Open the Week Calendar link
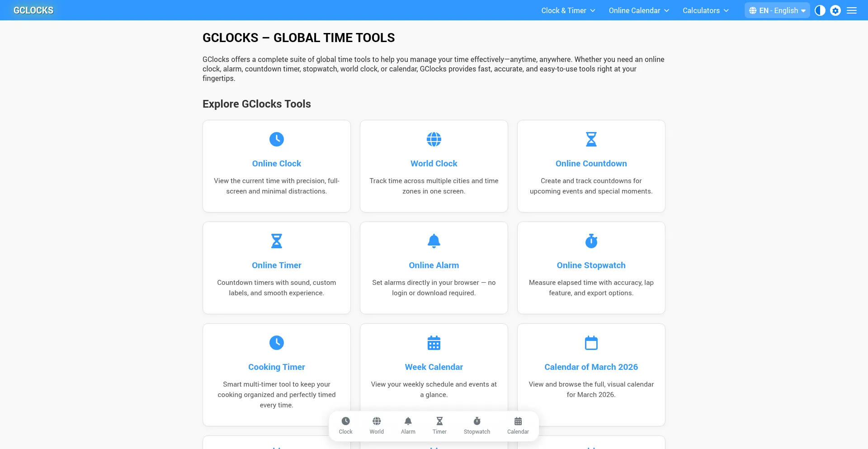Image resolution: width=868 pixels, height=449 pixels. click(434, 367)
